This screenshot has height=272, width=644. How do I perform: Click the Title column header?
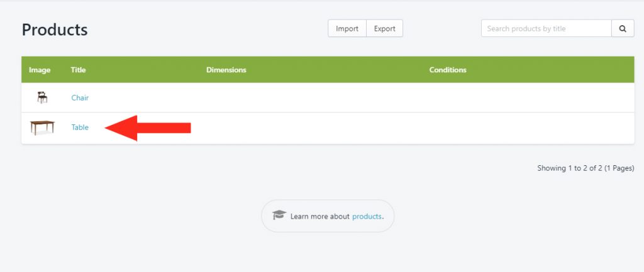[78, 70]
